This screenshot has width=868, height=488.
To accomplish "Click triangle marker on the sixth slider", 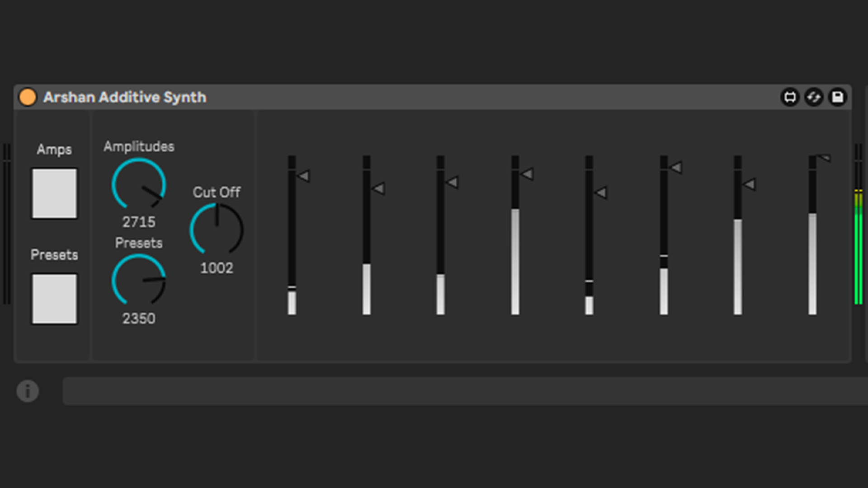I will click(676, 168).
